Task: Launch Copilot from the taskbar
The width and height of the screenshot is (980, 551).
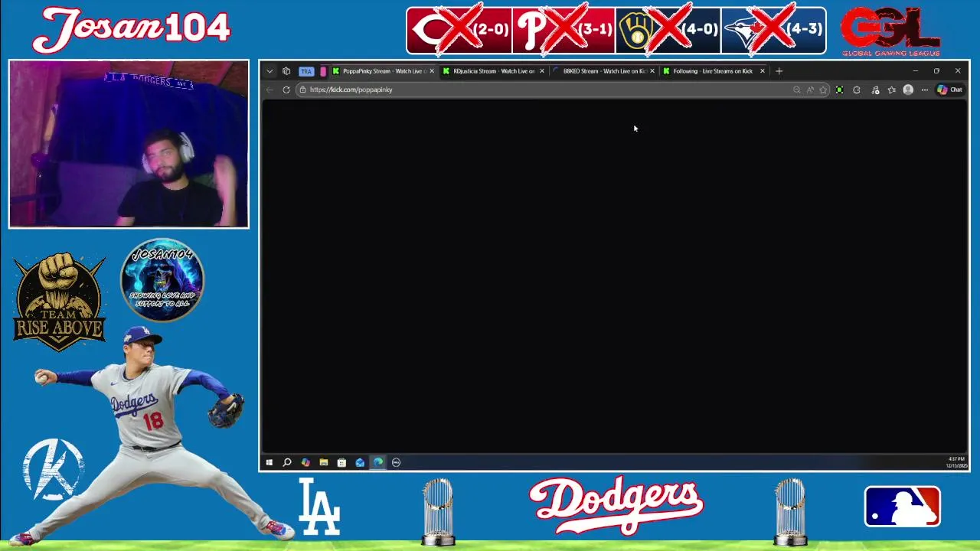Action: pos(305,462)
